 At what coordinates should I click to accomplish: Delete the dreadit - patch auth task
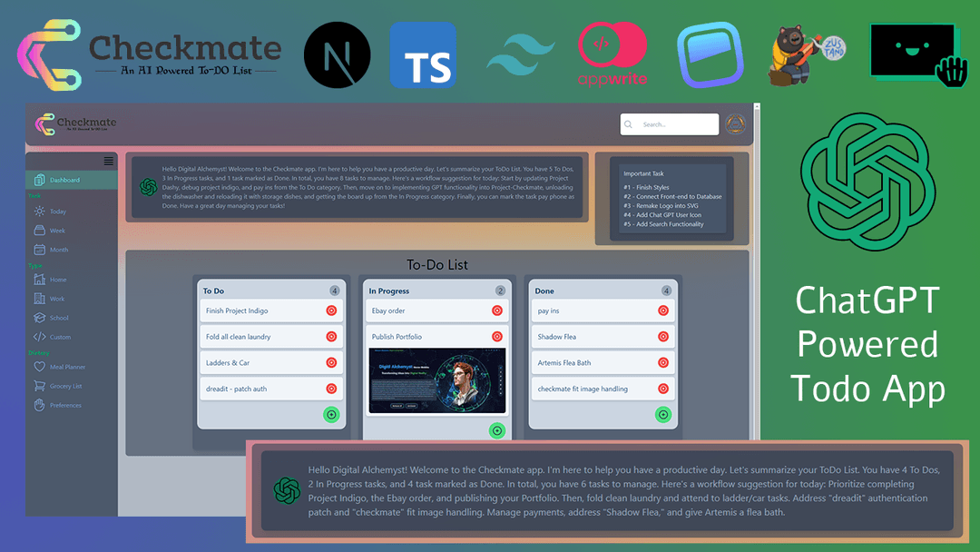[331, 389]
